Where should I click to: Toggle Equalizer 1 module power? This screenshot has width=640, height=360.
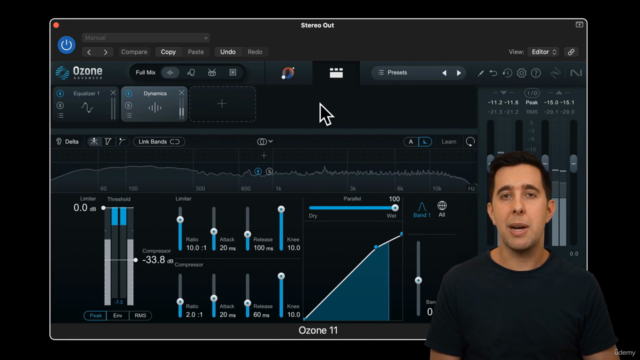coord(60,93)
